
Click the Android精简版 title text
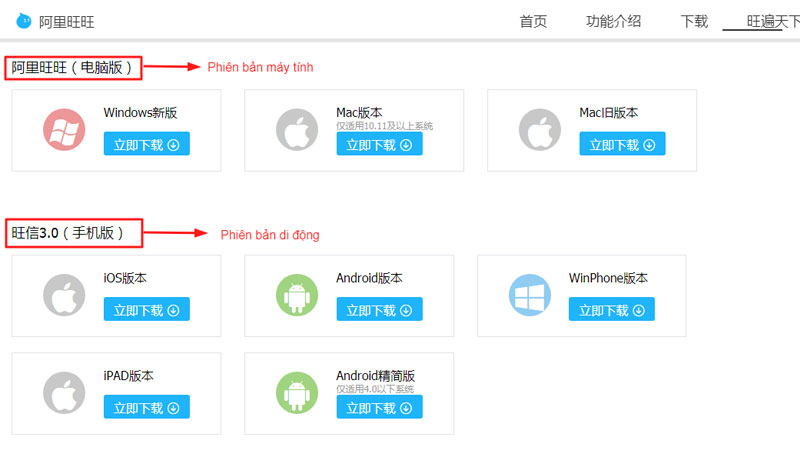pos(376,376)
